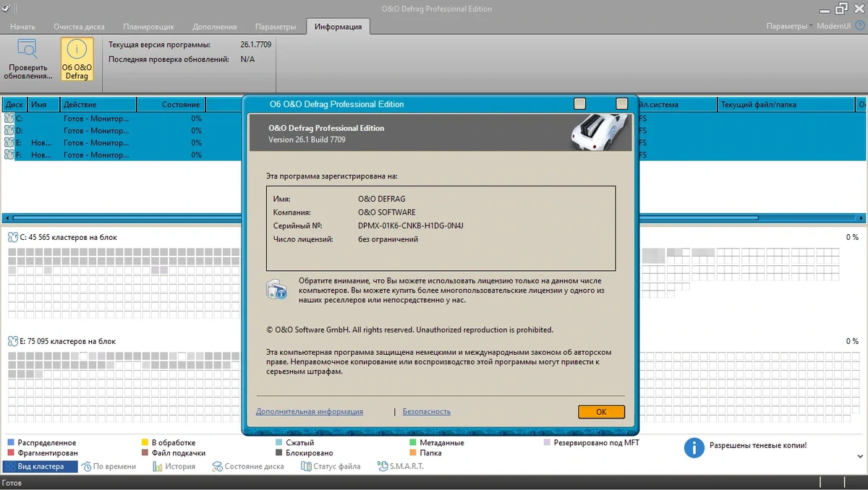Click the В обработке yellow legend swatch
Viewport: 868px width, 490px height.
click(145, 442)
